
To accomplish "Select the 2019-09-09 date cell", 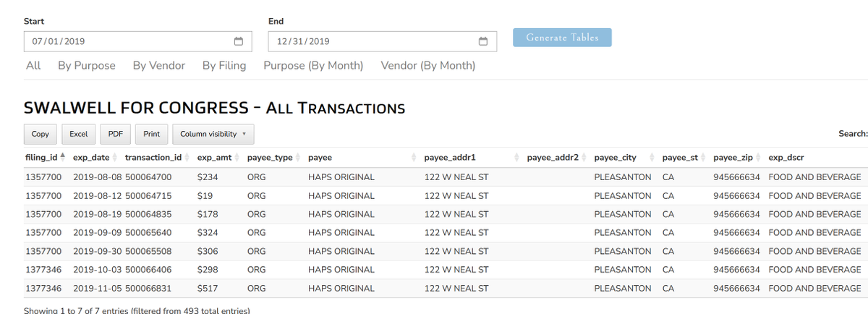I will point(98,232).
